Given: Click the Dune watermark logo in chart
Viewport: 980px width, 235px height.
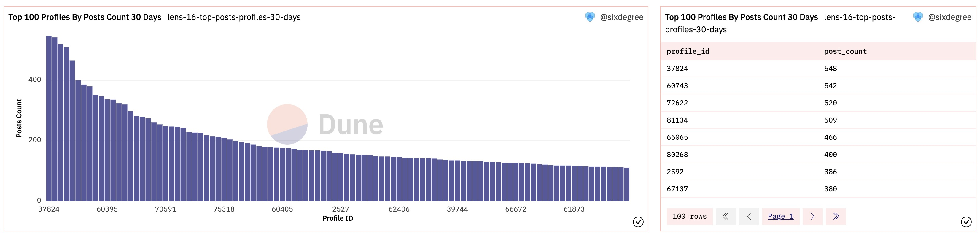Looking at the screenshot, I should 325,124.
